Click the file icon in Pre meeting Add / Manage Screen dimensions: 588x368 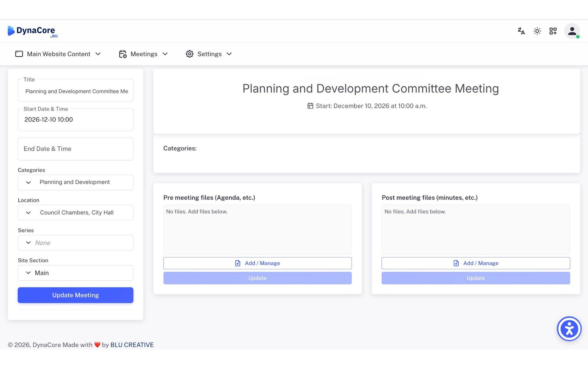pyautogui.click(x=238, y=263)
